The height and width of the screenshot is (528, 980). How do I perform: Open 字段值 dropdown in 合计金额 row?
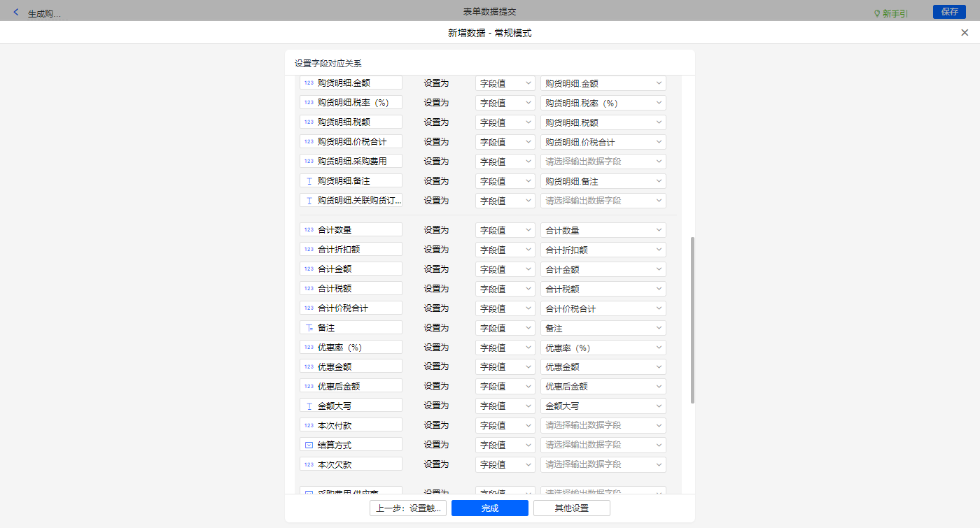pyautogui.click(x=505, y=269)
